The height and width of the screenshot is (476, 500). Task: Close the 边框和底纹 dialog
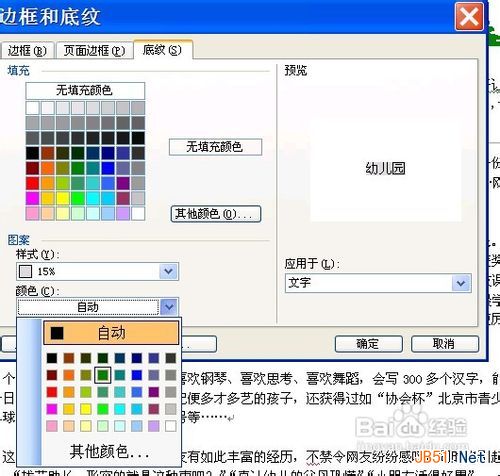click(469, 16)
